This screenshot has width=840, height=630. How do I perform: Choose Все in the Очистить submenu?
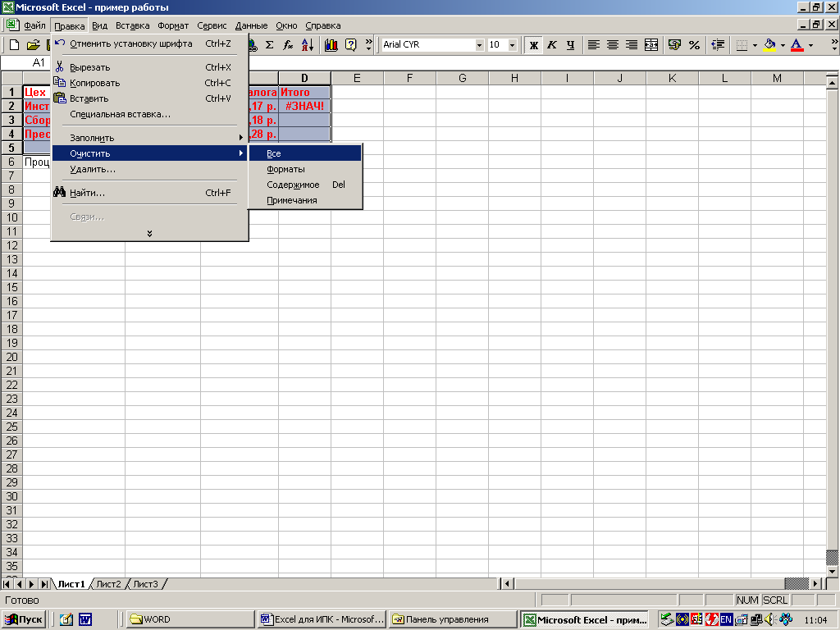pyautogui.click(x=305, y=153)
